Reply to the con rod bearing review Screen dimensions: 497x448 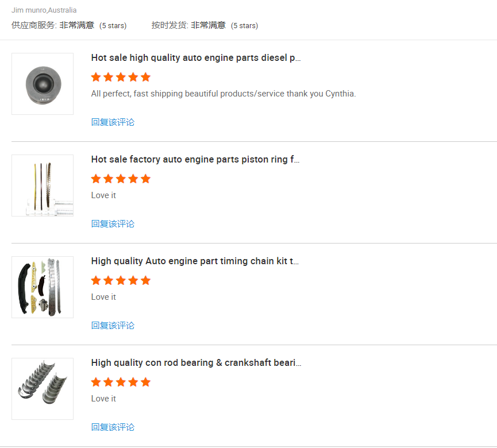[x=113, y=427]
